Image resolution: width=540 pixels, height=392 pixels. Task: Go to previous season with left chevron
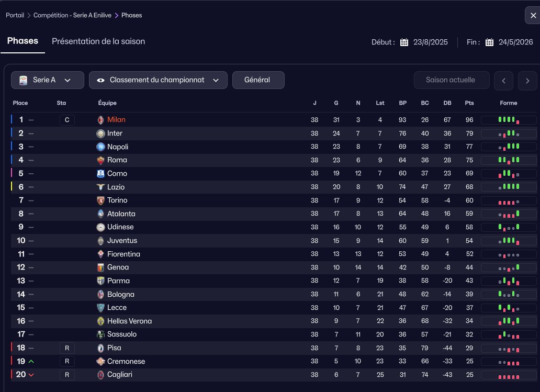click(503, 81)
